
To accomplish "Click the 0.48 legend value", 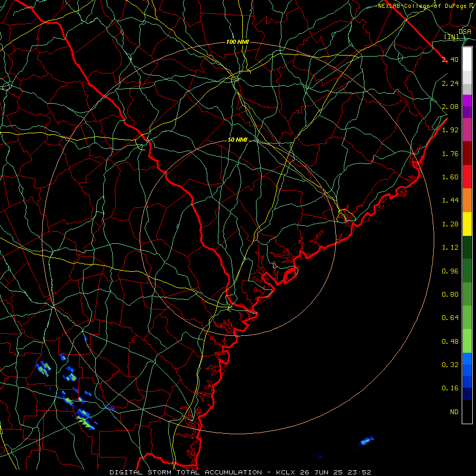I will coord(450,342).
